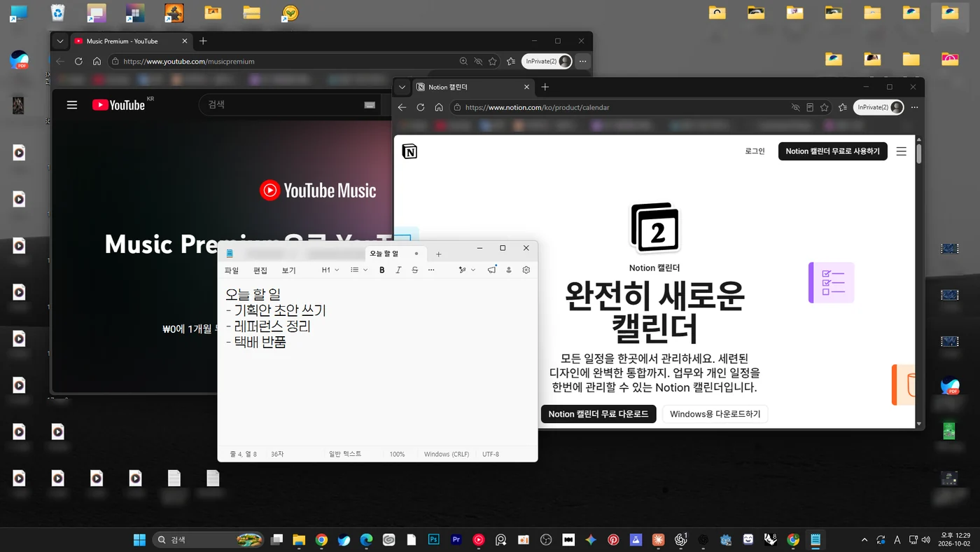Open Photoshop from the taskbar

[x=433, y=539]
